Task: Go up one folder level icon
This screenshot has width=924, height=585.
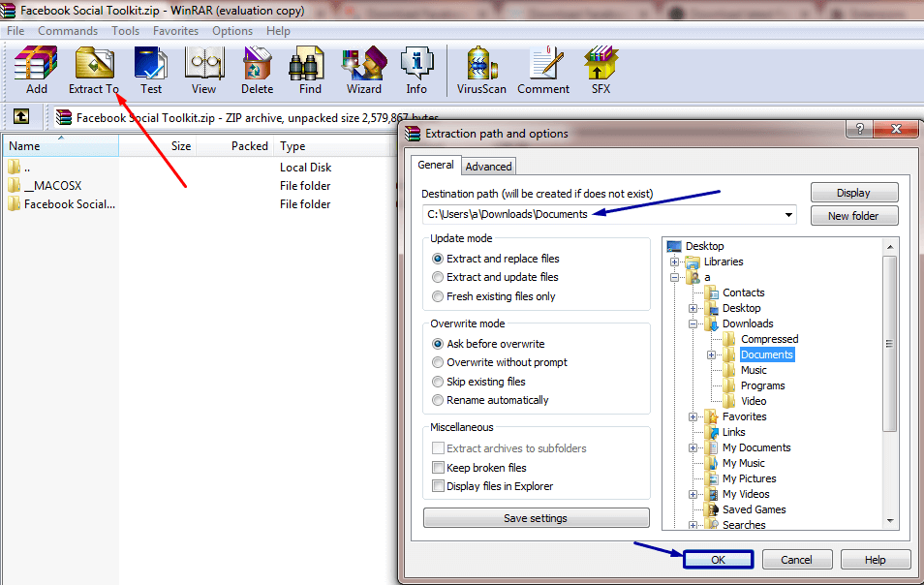Action: tap(21, 116)
